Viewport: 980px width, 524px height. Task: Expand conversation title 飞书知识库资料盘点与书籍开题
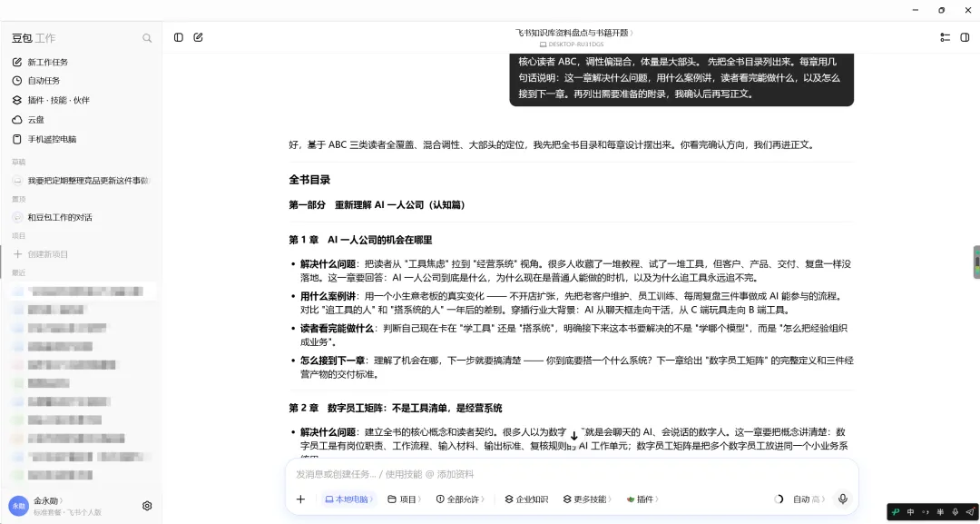574,33
